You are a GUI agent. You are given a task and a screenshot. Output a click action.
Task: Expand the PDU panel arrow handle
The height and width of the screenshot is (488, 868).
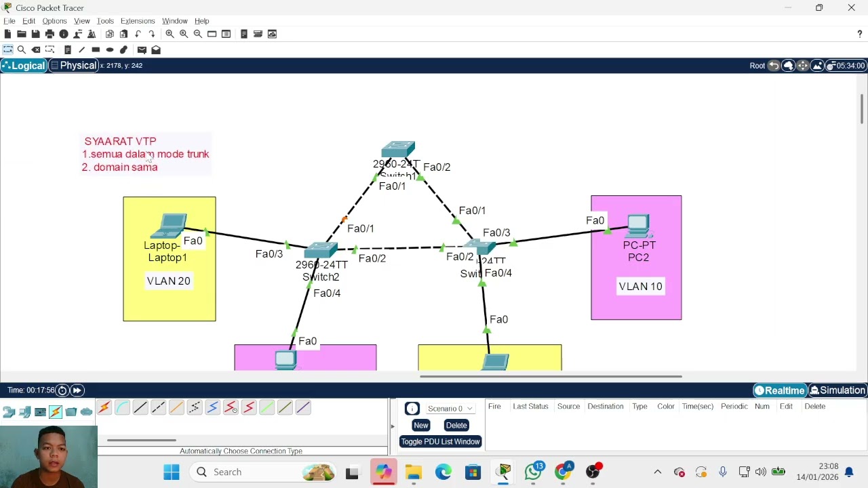click(392, 426)
